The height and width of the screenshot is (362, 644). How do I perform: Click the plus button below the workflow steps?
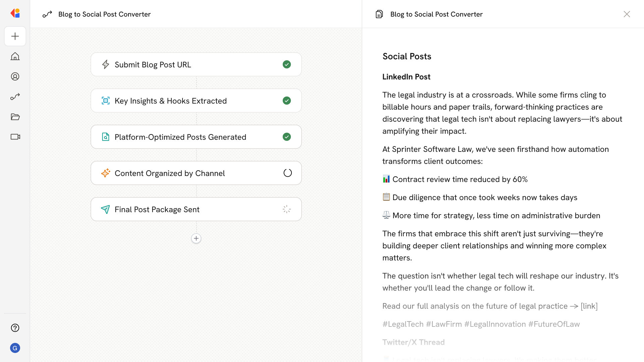[x=196, y=238]
